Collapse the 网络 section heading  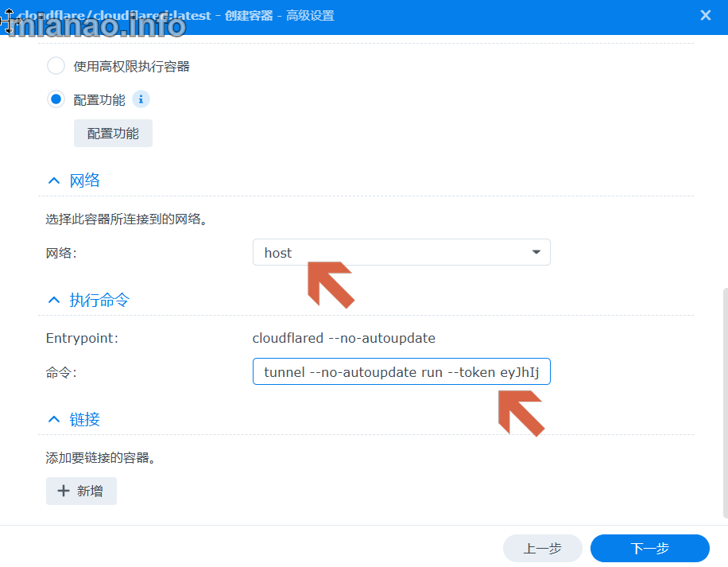tap(84, 181)
